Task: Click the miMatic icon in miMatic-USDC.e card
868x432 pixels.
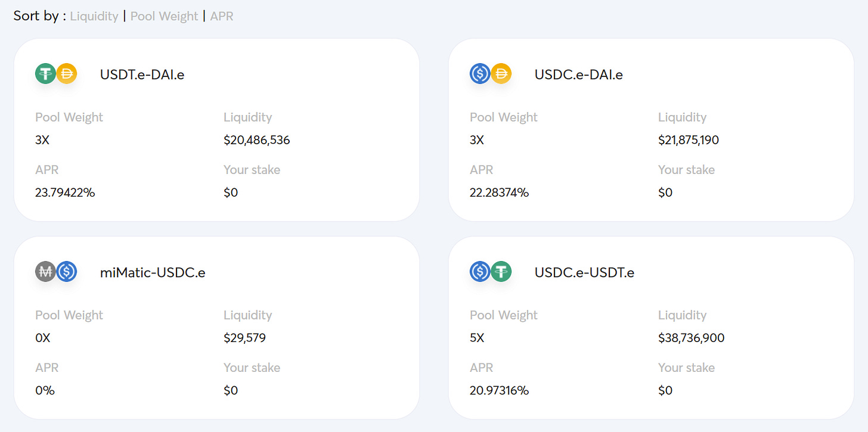Action: coord(45,272)
